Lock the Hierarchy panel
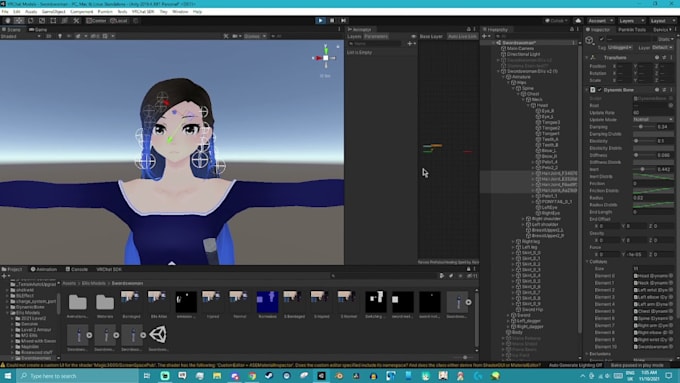The image size is (680, 383). pyautogui.click(x=572, y=29)
